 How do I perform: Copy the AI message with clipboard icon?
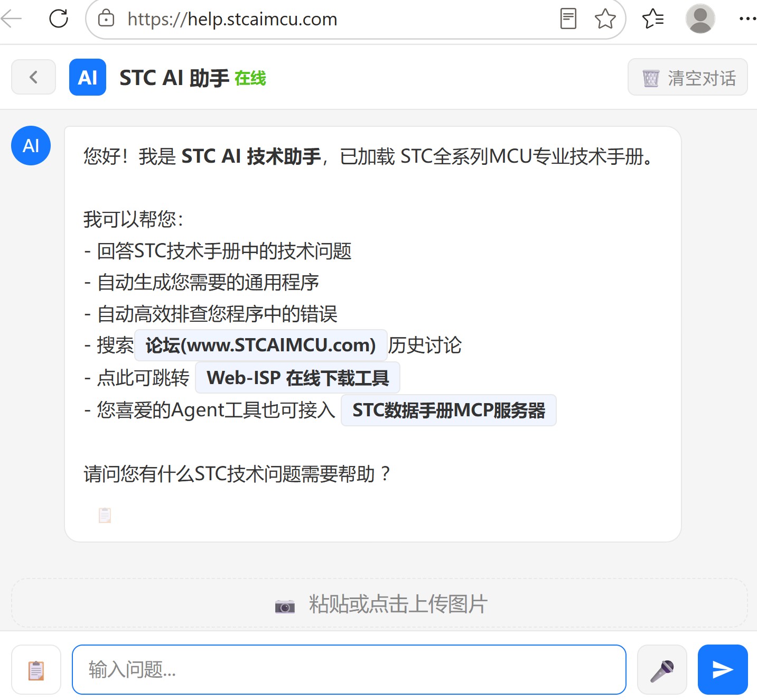pyautogui.click(x=105, y=515)
